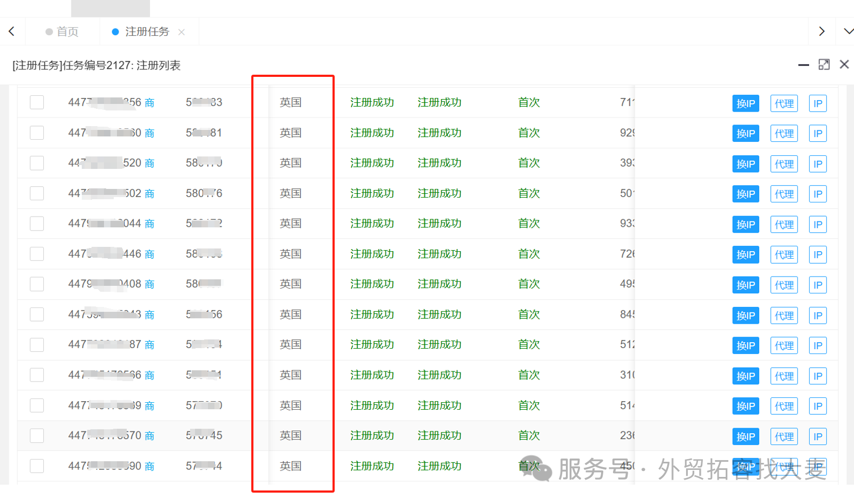This screenshot has height=504, width=854.
Task: Close the 注册列表 dialog
Action: 844,64
